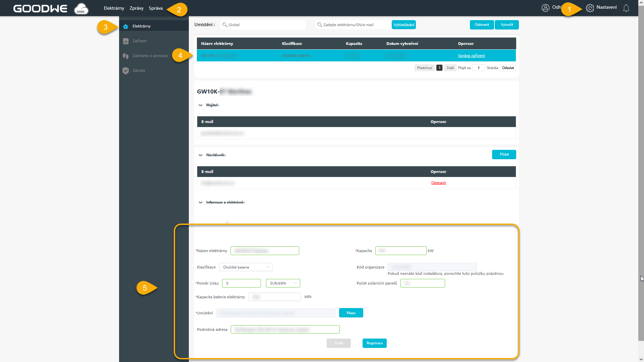
Task: Click the Vytvořit button
Action: (x=507, y=25)
